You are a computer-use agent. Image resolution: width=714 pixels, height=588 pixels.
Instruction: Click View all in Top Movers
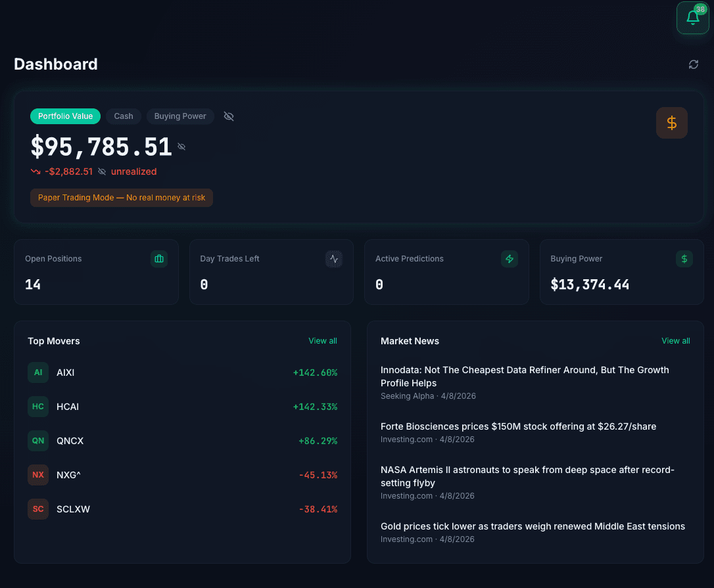pyautogui.click(x=323, y=341)
